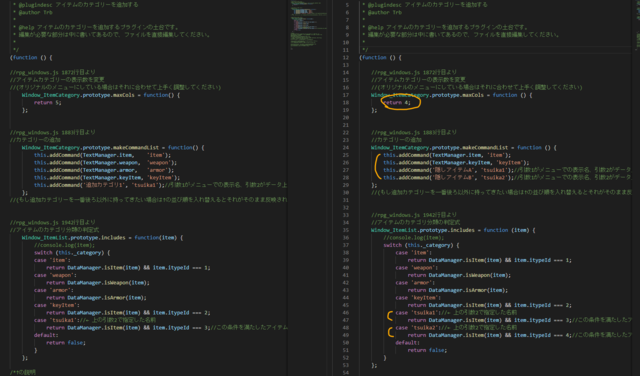
Task: Click Window_ItemList includes declaration in left editor
Action: (x=102, y=237)
